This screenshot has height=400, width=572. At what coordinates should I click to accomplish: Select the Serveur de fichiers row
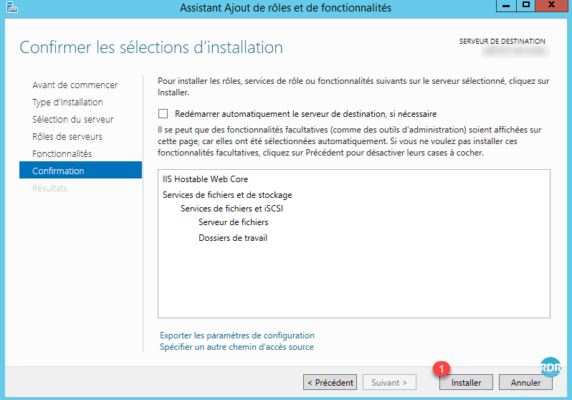coord(233,222)
